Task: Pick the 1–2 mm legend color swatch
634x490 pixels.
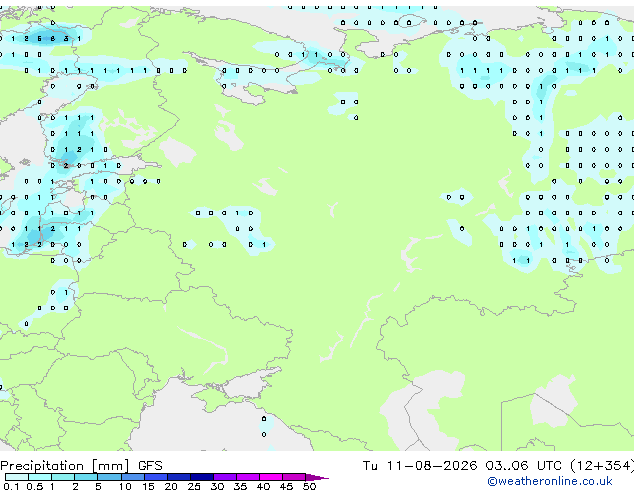Action: pyautogui.click(x=63, y=477)
